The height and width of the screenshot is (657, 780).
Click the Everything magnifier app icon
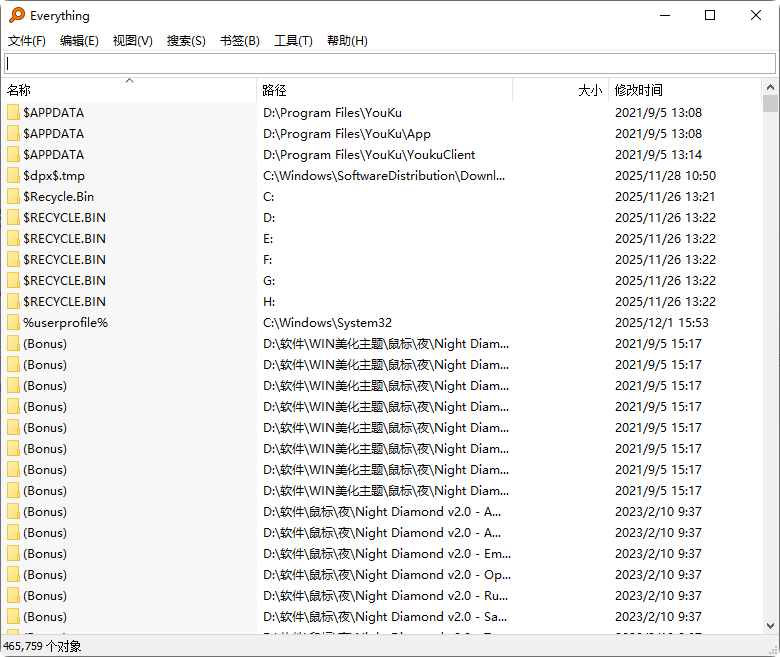pyautogui.click(x=16, y=15)
